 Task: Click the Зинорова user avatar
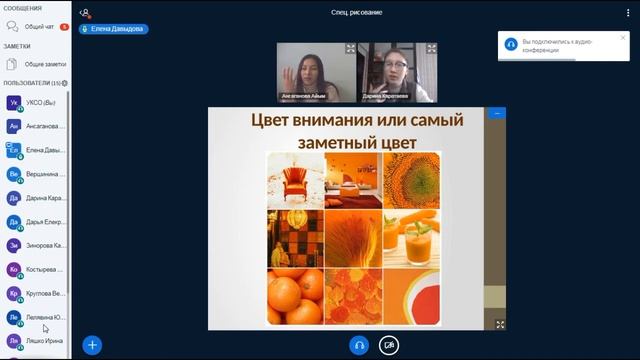click(14, 246)
